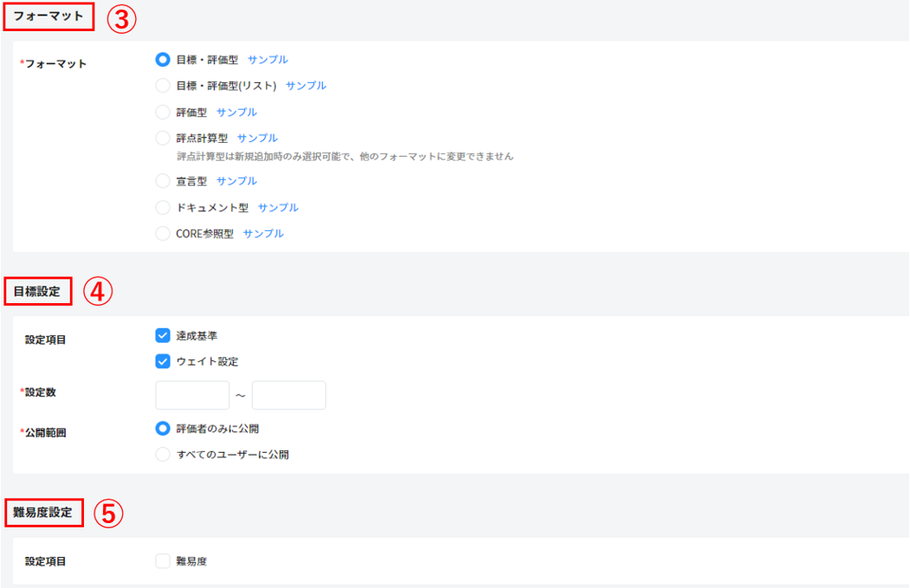The height and width of the screenshot is (588, 910).
Task: Select the 目標・評価型 format radio button
Action: pos(163,60)
